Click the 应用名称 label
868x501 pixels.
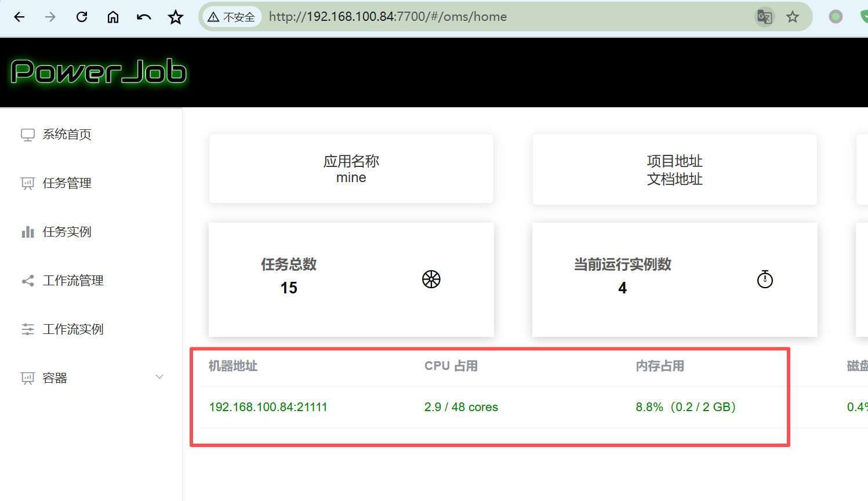click(x=351, y=161)
